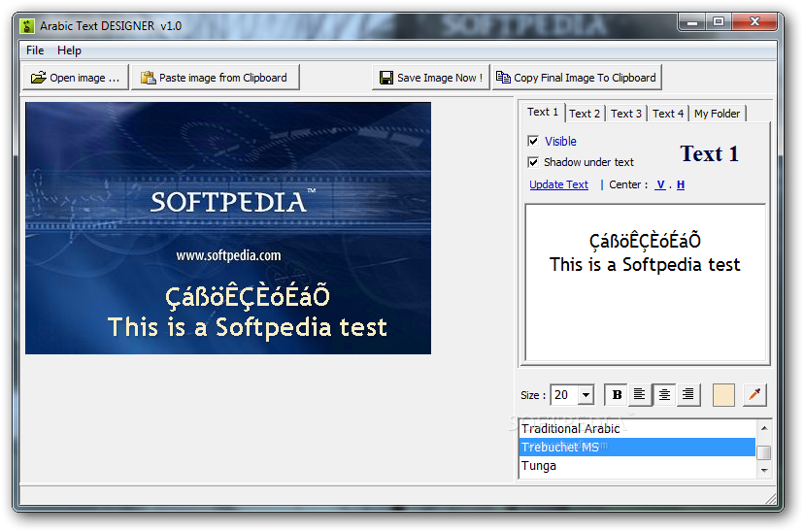
Task: Click the Copy Final Image pages icon
Action: point(503,77)
